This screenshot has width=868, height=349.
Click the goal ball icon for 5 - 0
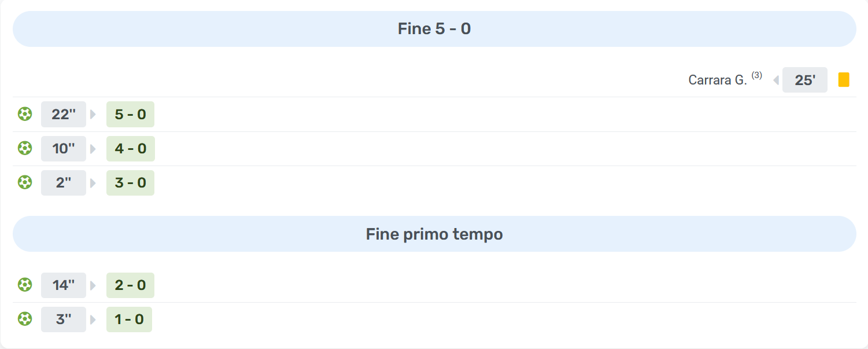[24, 114]
